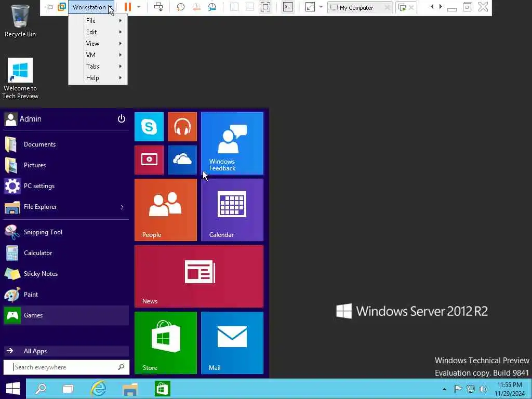The width and height of the screenshot is (532, 399).
Task: Click the Admin user account
Action: tap(23, 119)
